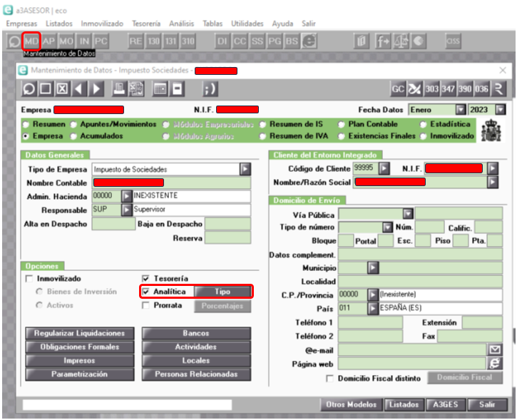Image resolution: width=517 pixels, height=420 pixels.
Task: Click the GC button in dialog toolbar
Action: pyautogui.click(x=398, y=89)
